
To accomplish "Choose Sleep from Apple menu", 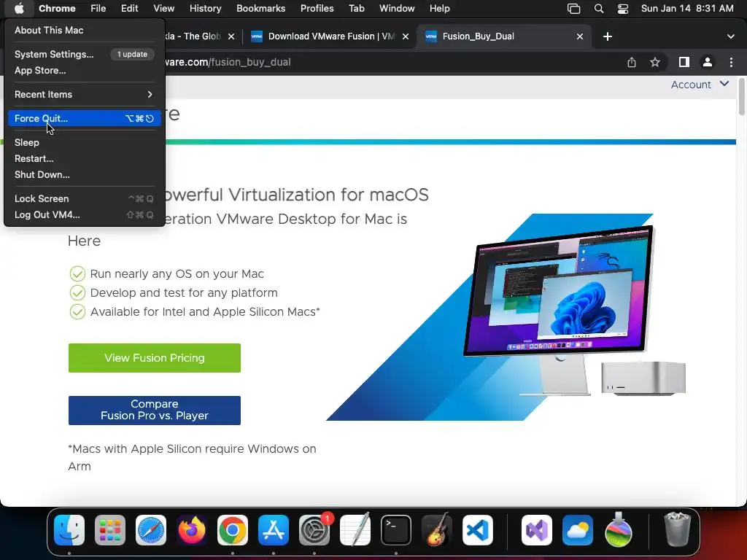I will 85,142.
